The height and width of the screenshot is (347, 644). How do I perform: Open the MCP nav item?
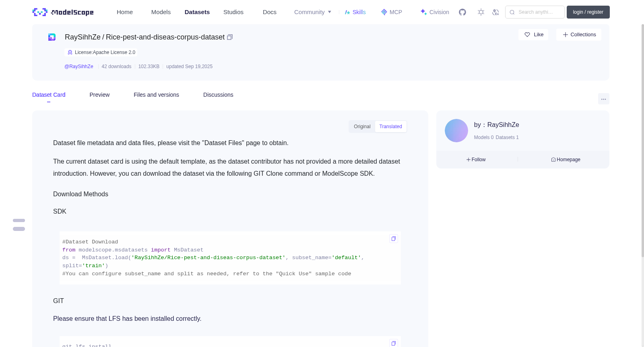[x=391, y=12]
